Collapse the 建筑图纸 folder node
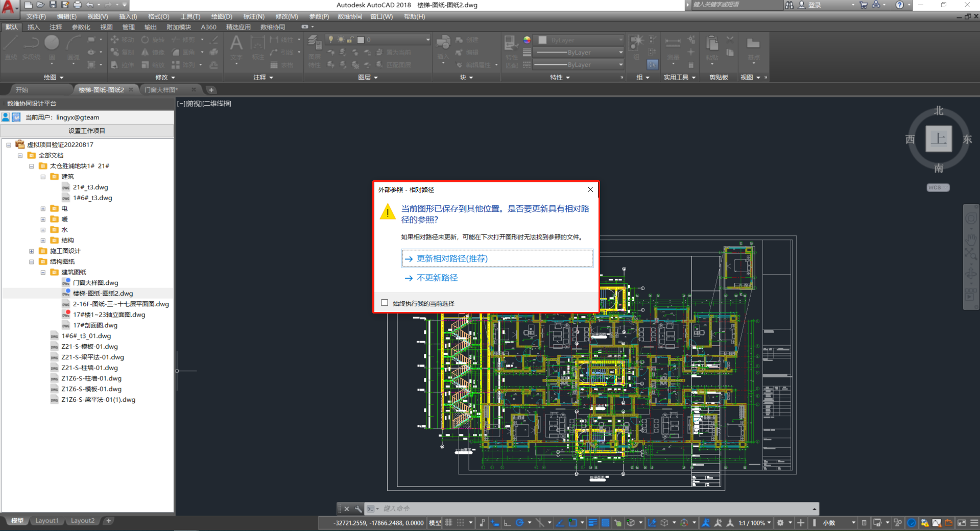The image size is (980, 531). pos(43,272)
